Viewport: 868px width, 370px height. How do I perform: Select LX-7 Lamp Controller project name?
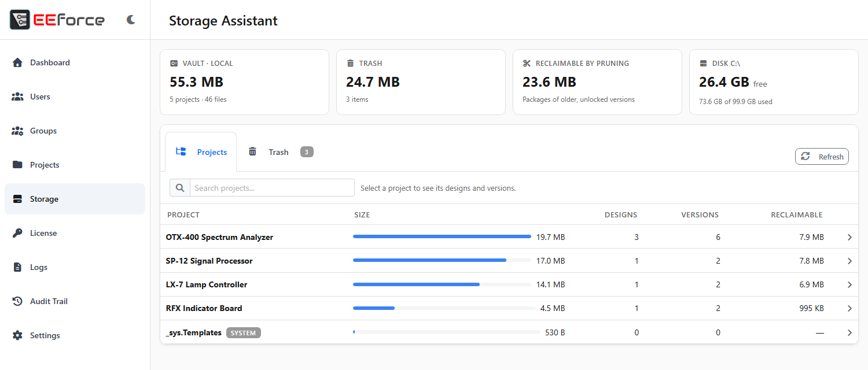207,284
